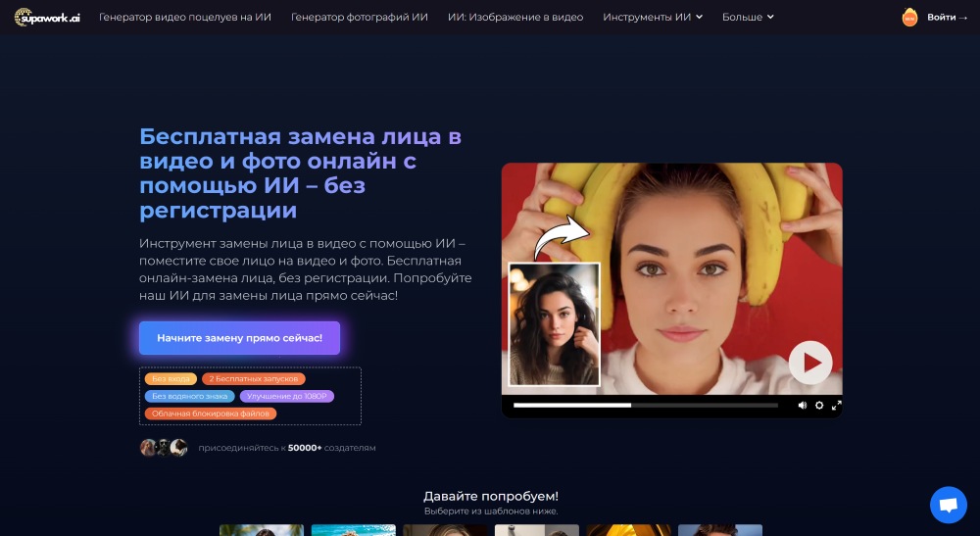Open video settings gear icon
Image resolution: width=980 pixels, height=536 pixels.
pyautogui.click(x=819, y=405)
